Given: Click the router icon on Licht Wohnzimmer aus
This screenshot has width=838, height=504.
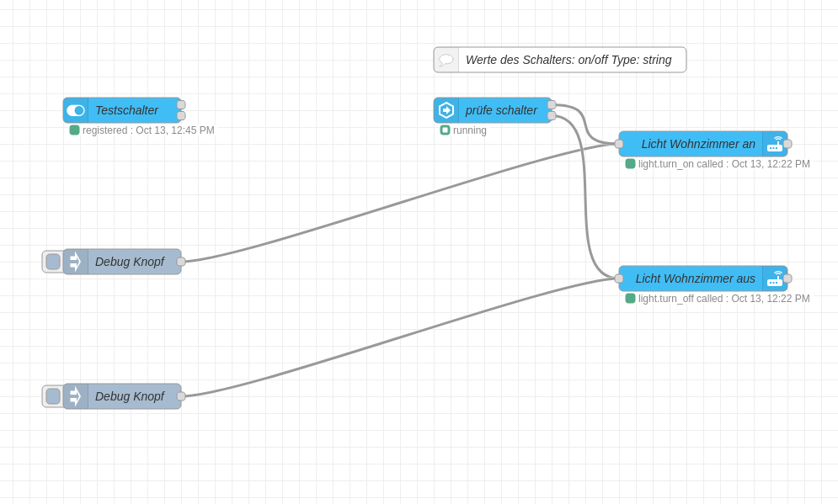Looking at the screenshot, I should 775,279.
